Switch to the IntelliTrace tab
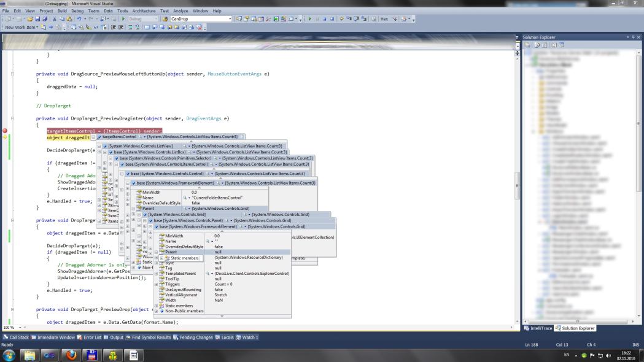The image size is (644, 362). click(x=541, y=328)
